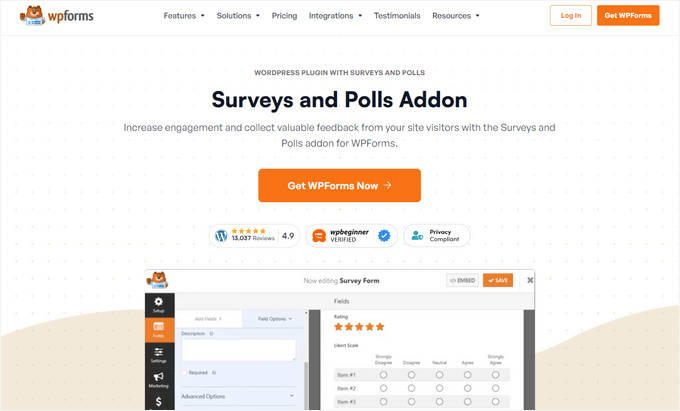Expand the Advanced Options section
The height and width of the screenshot is (411, 680).
click(x=240, y=395)
